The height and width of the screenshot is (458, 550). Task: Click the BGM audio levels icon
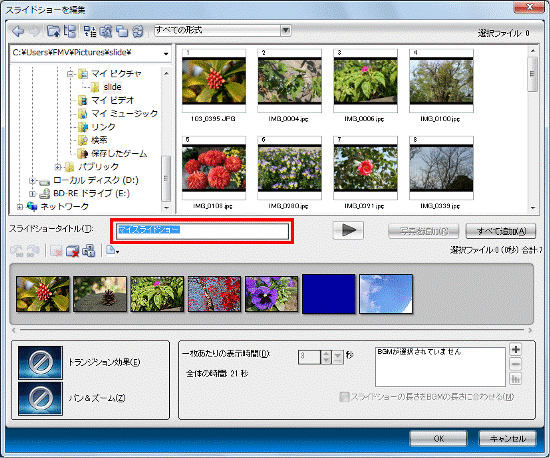515,379
